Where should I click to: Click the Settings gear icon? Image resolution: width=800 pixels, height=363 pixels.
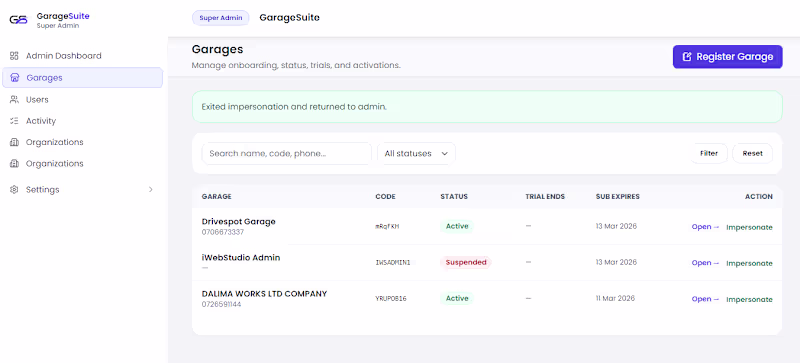14,189
